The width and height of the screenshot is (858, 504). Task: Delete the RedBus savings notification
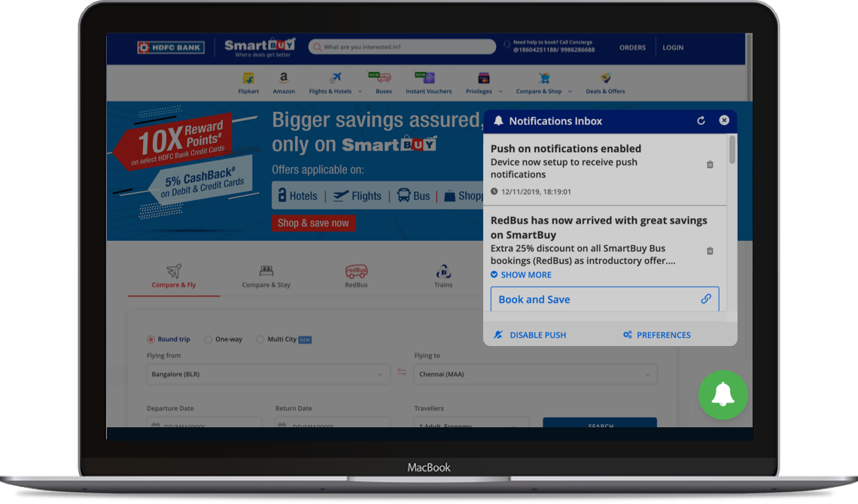(710, 251)
